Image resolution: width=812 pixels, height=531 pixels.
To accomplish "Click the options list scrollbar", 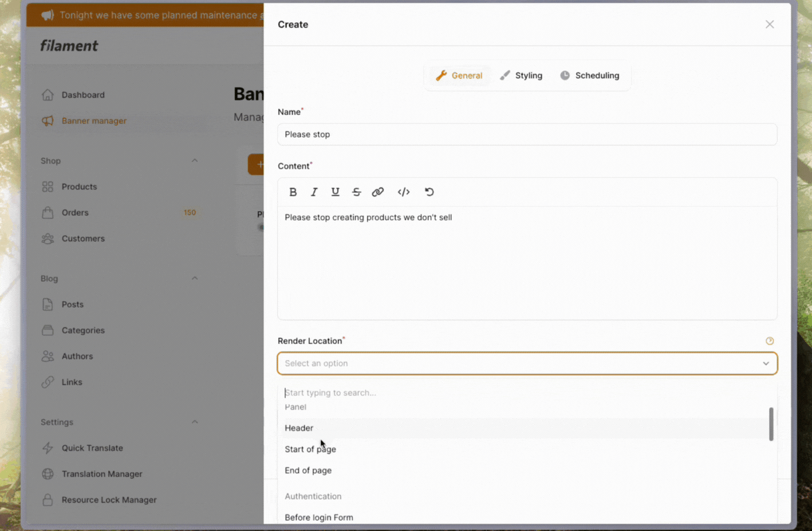I will (771, 424).
